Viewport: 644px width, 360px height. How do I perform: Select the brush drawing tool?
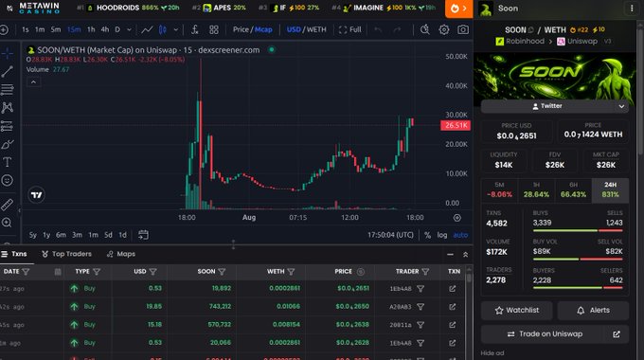7,144
